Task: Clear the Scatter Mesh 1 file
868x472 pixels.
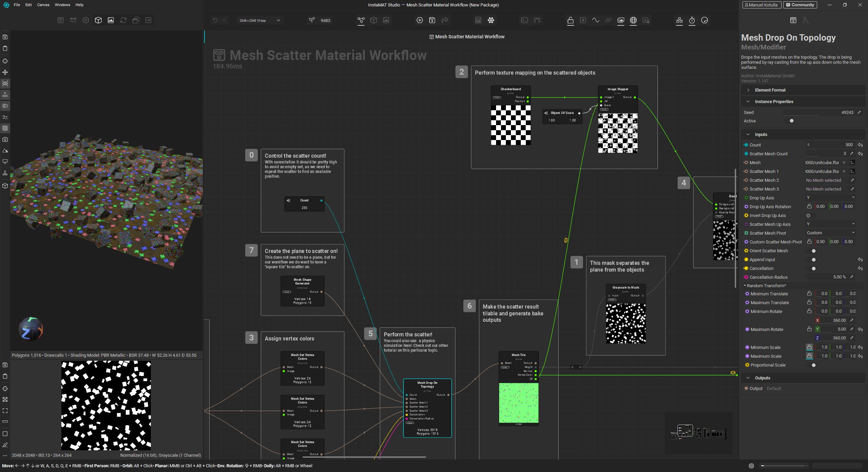Action: [844, 172]
